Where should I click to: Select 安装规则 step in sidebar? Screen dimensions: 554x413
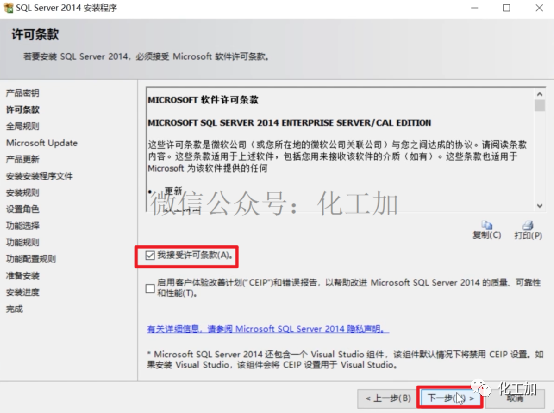[23, 193]
